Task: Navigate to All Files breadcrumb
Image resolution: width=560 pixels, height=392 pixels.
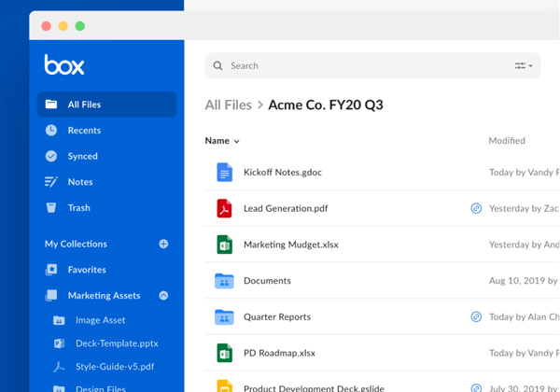Action: point(229,105)
